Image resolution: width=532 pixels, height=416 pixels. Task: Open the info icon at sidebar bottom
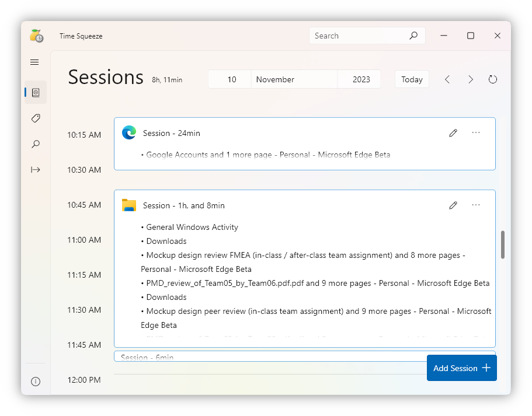point(36,382)
